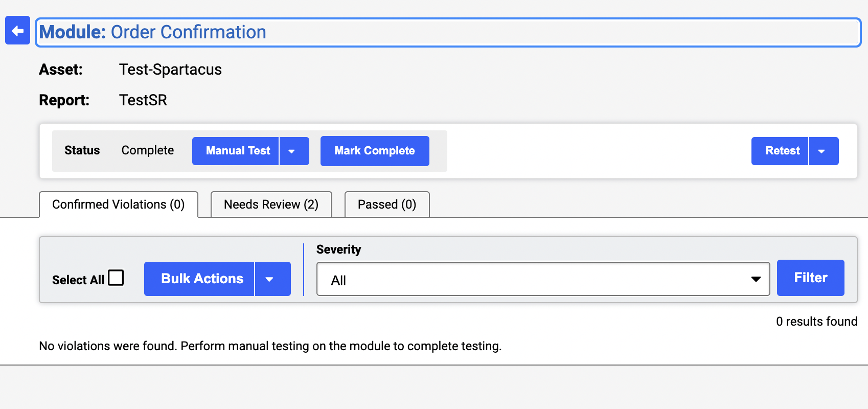Open the Needs Review (2) tab
This screenshot has height=409, width=868.
(x=271, y=204)
